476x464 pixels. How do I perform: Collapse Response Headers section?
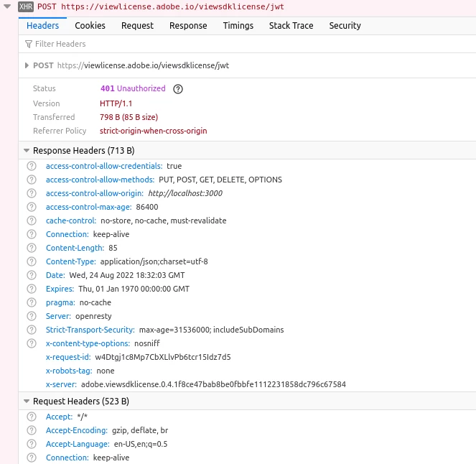(27, 151)
